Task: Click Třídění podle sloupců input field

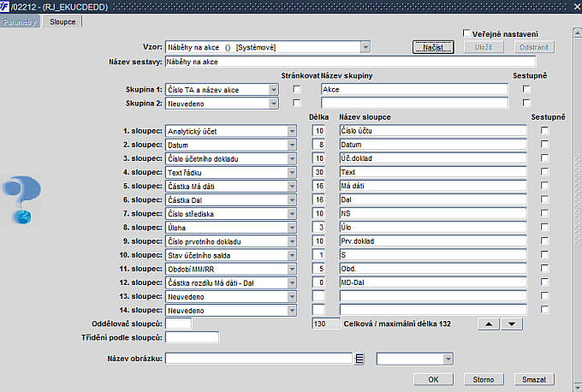Action: [192, 337]
